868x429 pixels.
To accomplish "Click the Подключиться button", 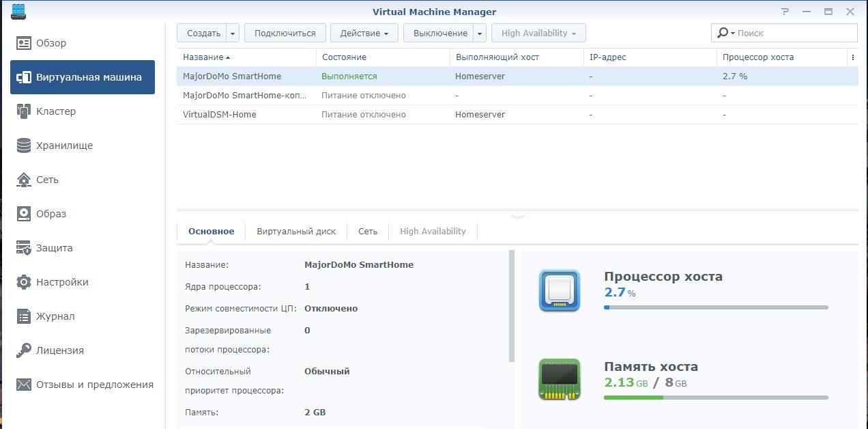I will click(285, 33).
